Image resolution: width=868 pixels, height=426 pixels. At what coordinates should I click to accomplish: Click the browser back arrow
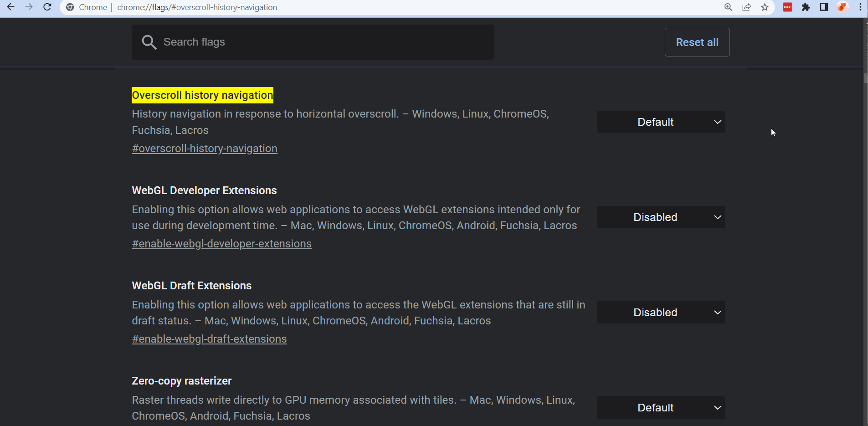(10, 7)
